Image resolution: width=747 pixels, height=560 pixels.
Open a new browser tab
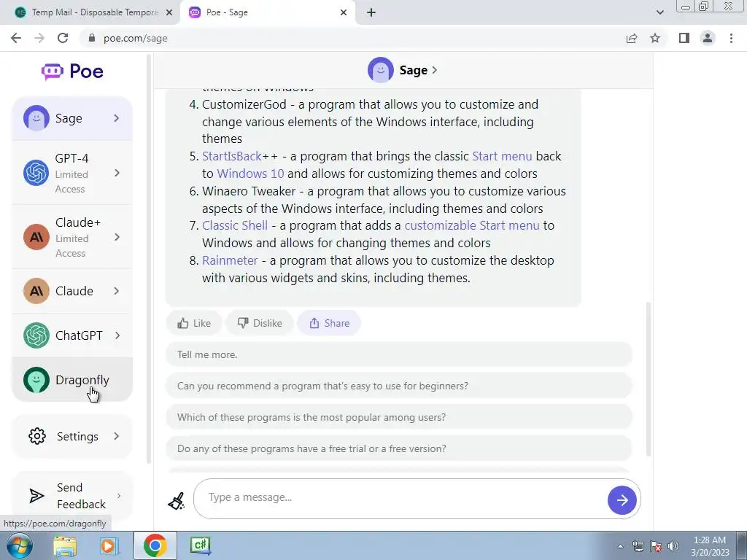371,12
